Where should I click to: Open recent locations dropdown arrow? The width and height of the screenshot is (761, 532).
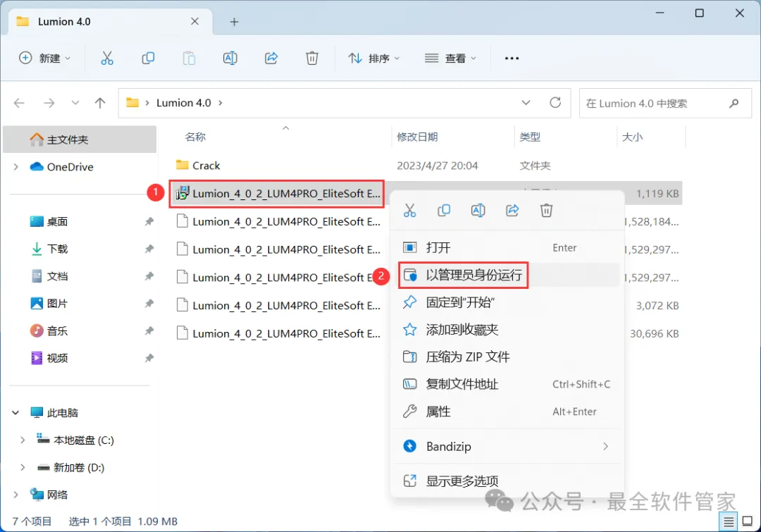click(75, 103)
